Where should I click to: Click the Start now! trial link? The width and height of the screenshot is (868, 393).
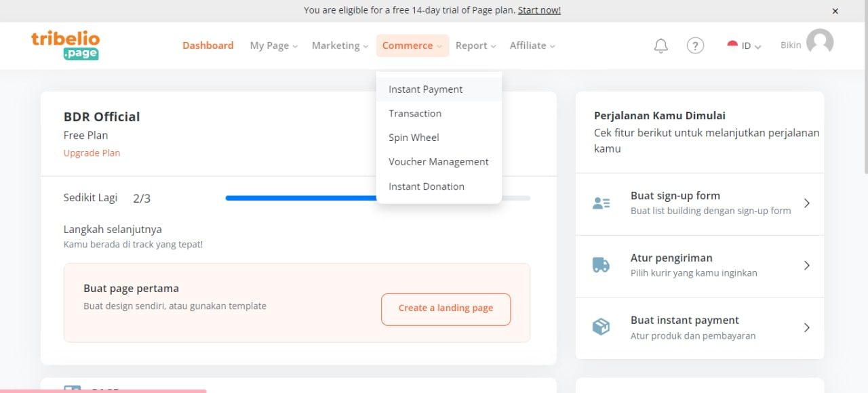[x=539, y=10]
